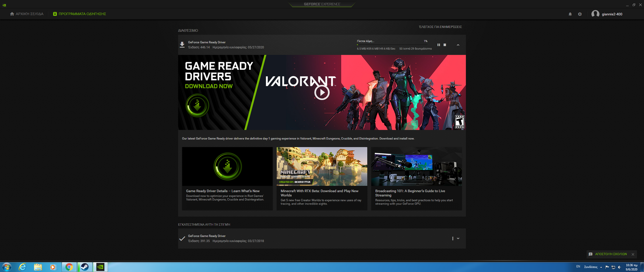Click ΕΛΕΓΧΟΣ ΓΙΑ ΕΝΗΜΕΡΩΣΕΙΣ check for updates
The height and width of the screenshot is (272, 644).
440,27
